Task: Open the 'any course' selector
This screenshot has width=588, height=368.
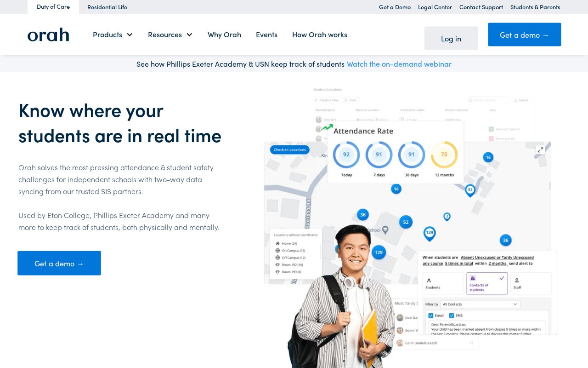Action: point(433,264)
